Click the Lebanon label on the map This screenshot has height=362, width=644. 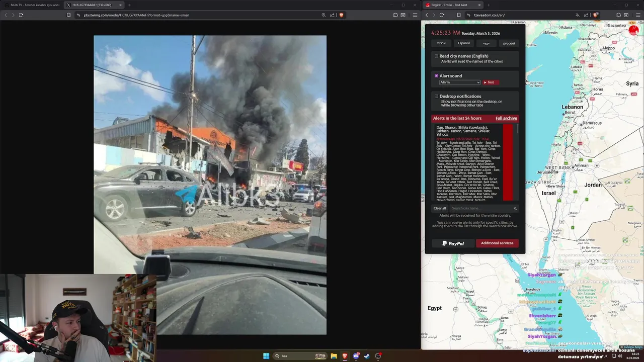pos(572,107)
